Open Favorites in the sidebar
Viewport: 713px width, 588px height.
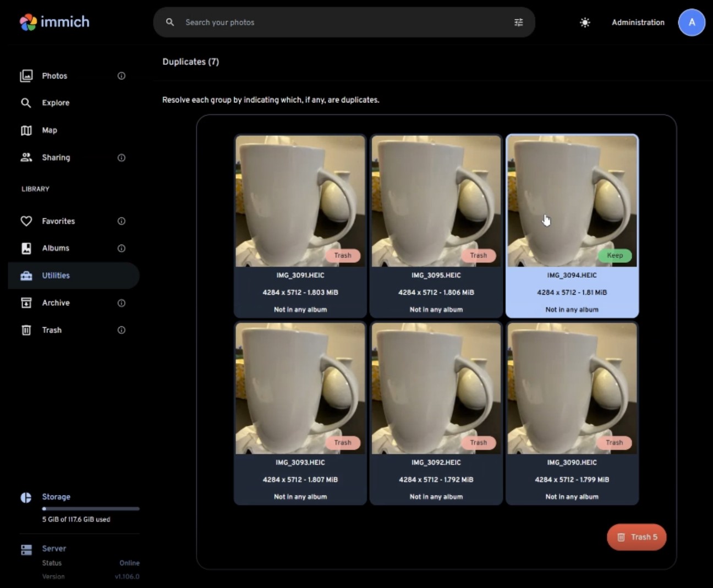(74, 221)
